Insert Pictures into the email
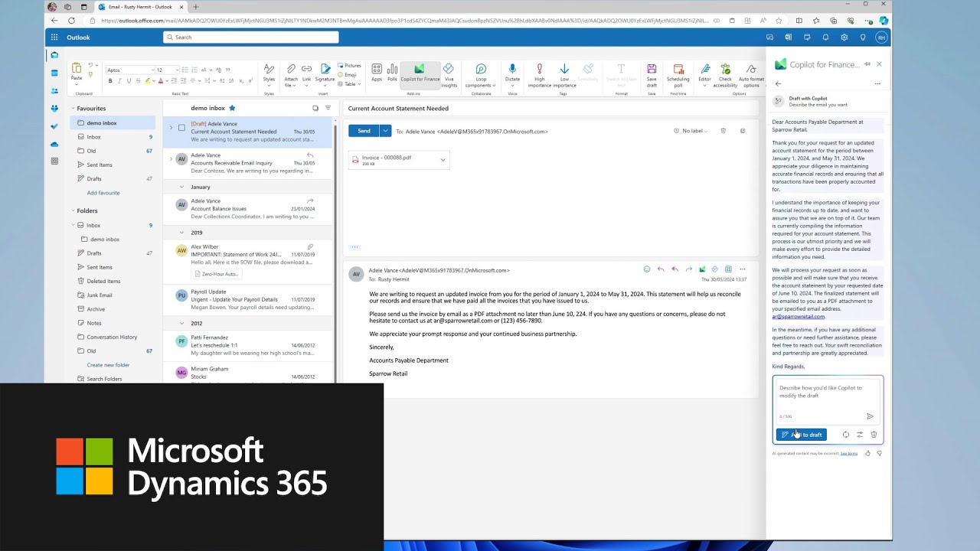The image size is (980, 551). (x=349, y=66)
